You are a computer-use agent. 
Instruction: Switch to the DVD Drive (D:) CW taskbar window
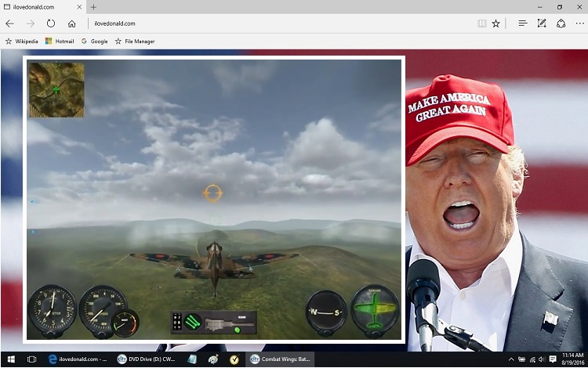147,359
